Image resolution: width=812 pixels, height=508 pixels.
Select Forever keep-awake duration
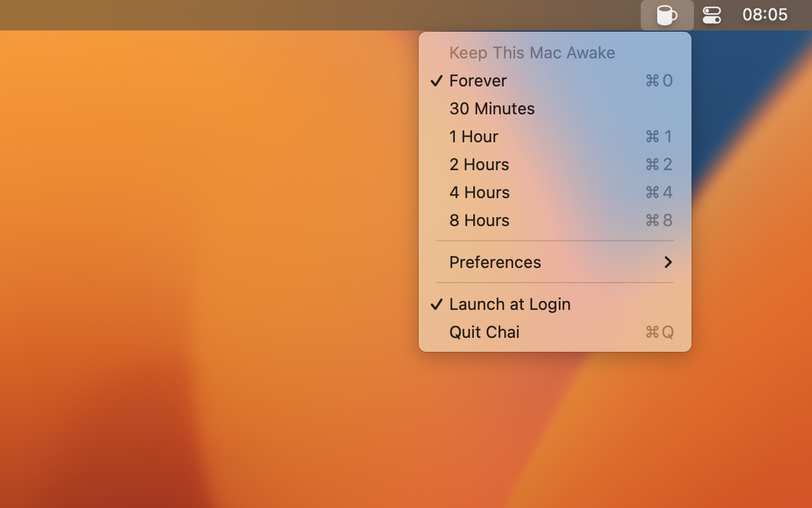point(555,81)
